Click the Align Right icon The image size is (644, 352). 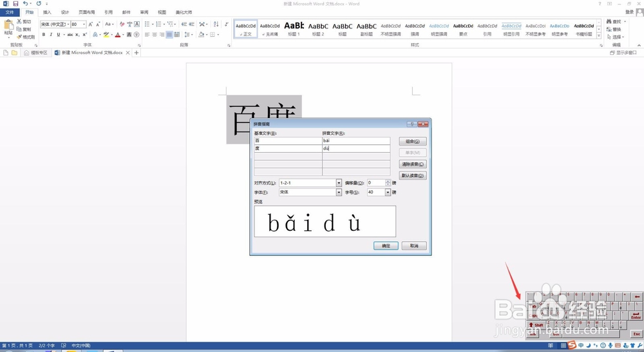coord(162,35)
